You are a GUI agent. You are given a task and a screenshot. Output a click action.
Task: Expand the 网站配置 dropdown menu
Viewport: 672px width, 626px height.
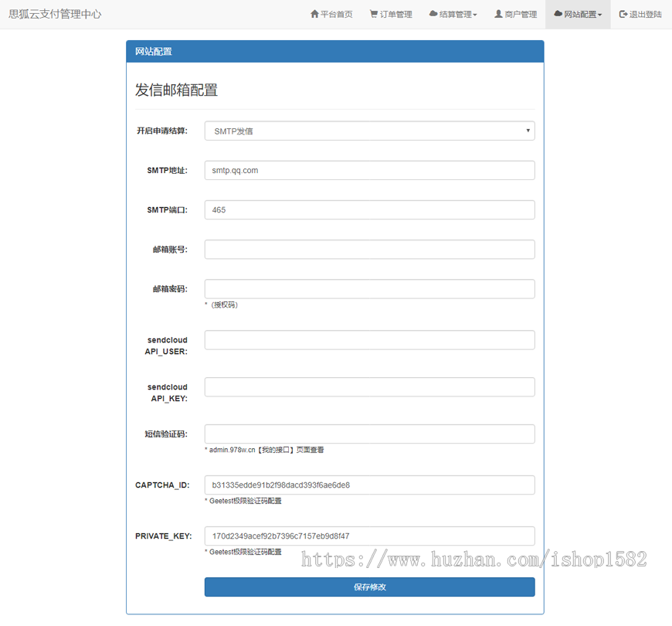[x=578, y=13]
